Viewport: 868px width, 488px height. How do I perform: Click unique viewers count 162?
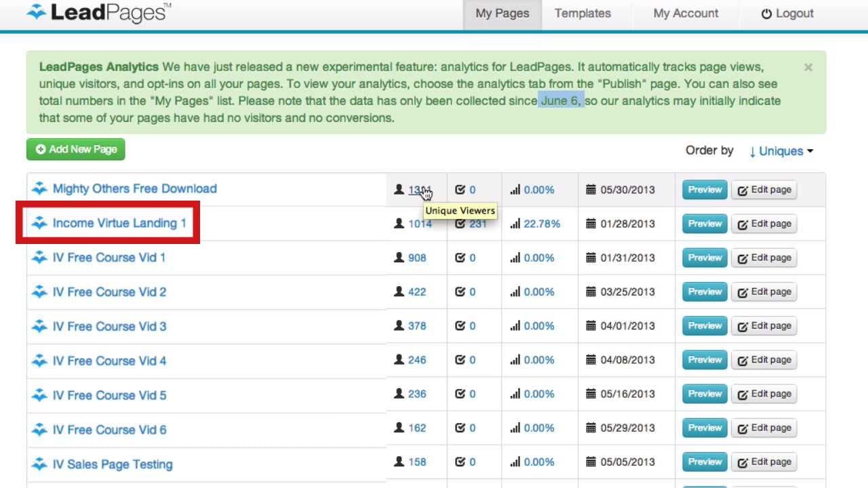click(417, 428)
